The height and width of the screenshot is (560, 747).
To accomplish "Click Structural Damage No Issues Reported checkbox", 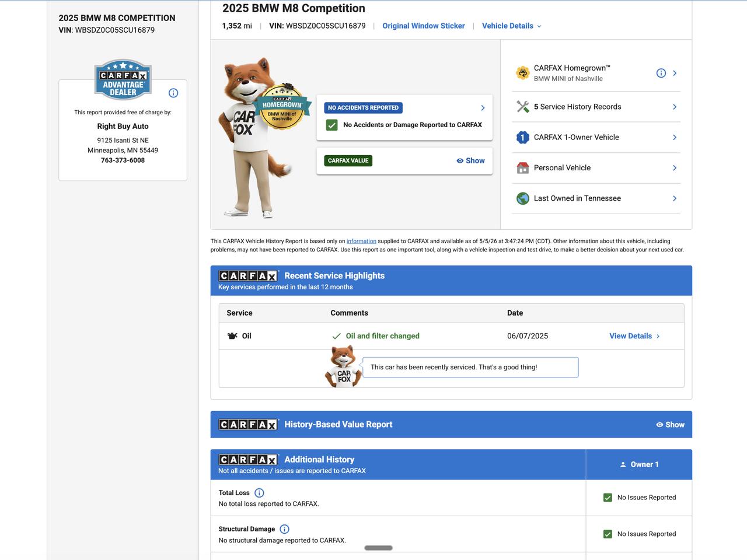I will [608, 534].
